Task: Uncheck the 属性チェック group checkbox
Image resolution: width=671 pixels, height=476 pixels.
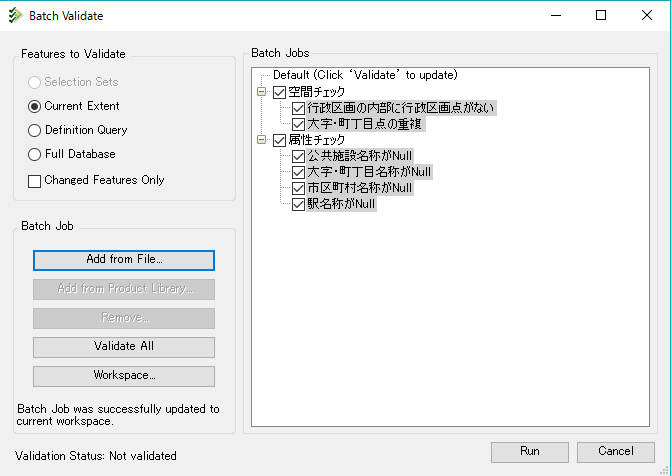Action: (279, 140)
